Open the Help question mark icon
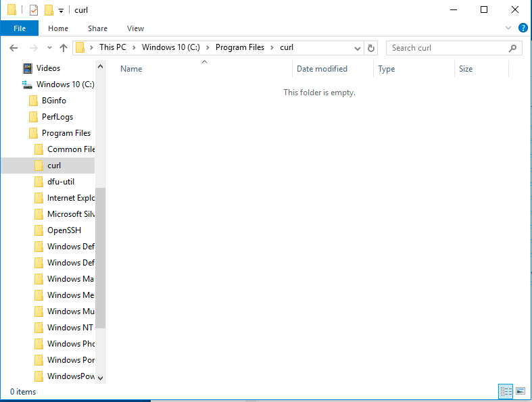 coord(523,28)
